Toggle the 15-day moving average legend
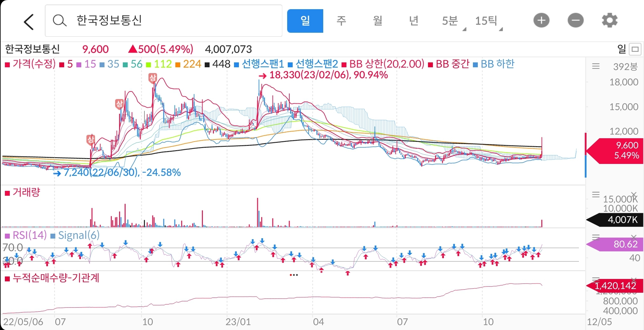The width and height of the screenshot is (644, 330). (86, 64)
